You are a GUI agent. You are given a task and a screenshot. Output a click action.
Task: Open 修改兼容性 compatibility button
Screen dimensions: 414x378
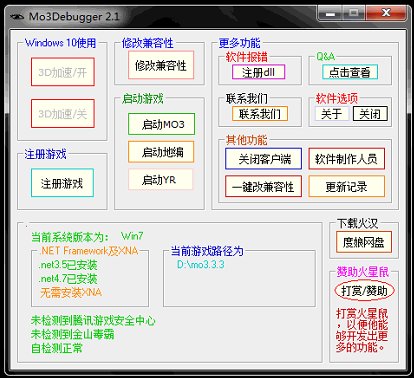[161, 65]
